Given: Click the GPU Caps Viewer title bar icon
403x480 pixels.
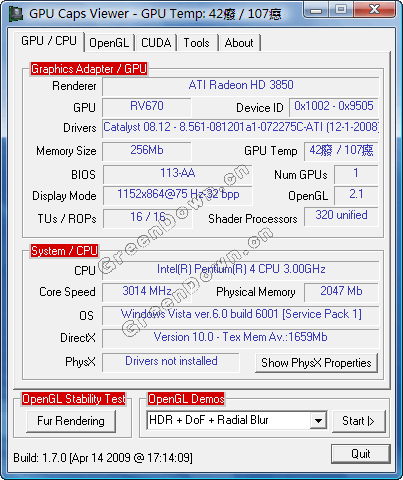Looking at the screenshot, I should point(15,14).
